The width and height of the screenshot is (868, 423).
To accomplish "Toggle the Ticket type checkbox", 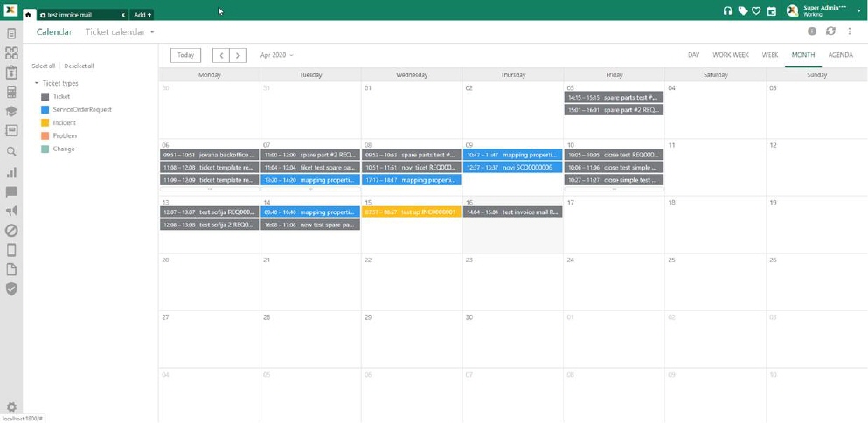I will (45, 97).
